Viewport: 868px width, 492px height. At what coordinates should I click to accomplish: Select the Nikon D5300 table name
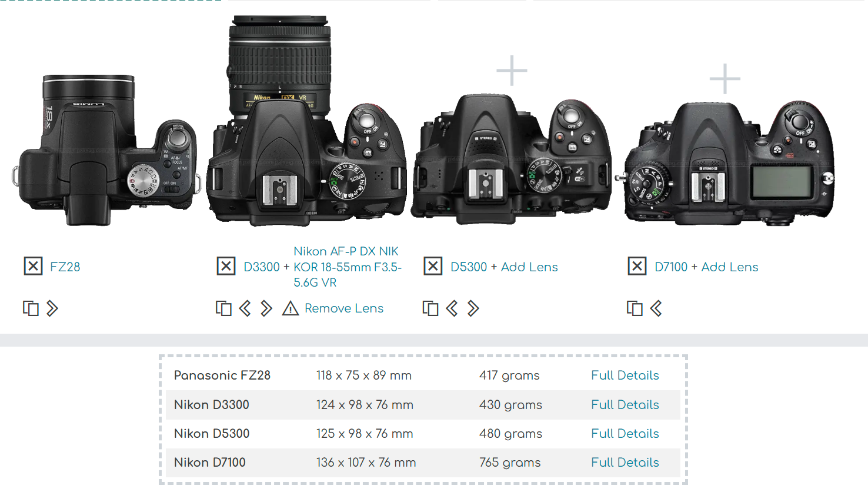pos(212,434)
